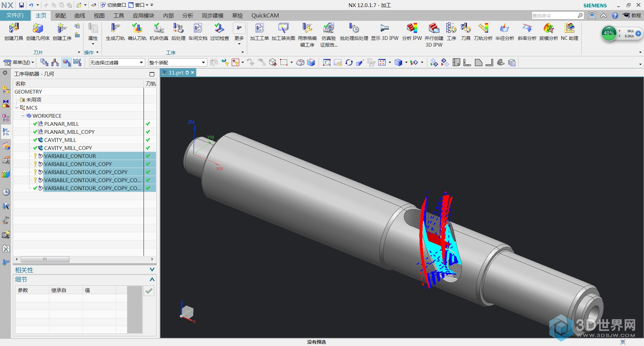
Task: Switch to the 同步建模 tab
Action: click(x=213, y=15)
